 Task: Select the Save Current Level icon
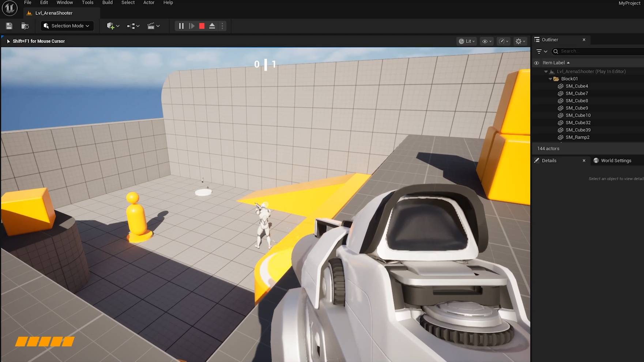tap(8, 26)
